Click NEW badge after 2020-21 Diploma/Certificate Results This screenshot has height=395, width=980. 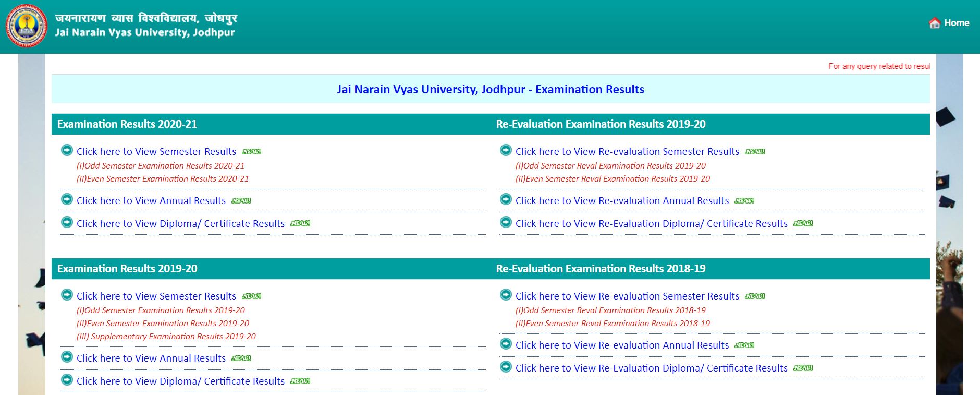300,224
